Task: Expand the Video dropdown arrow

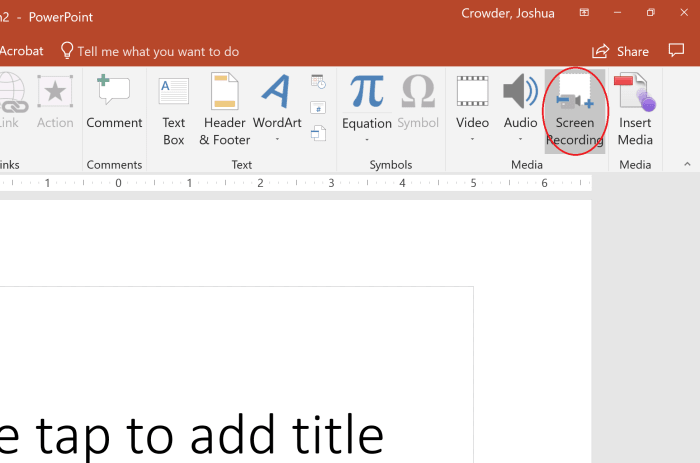Action: tap(472, 139)
